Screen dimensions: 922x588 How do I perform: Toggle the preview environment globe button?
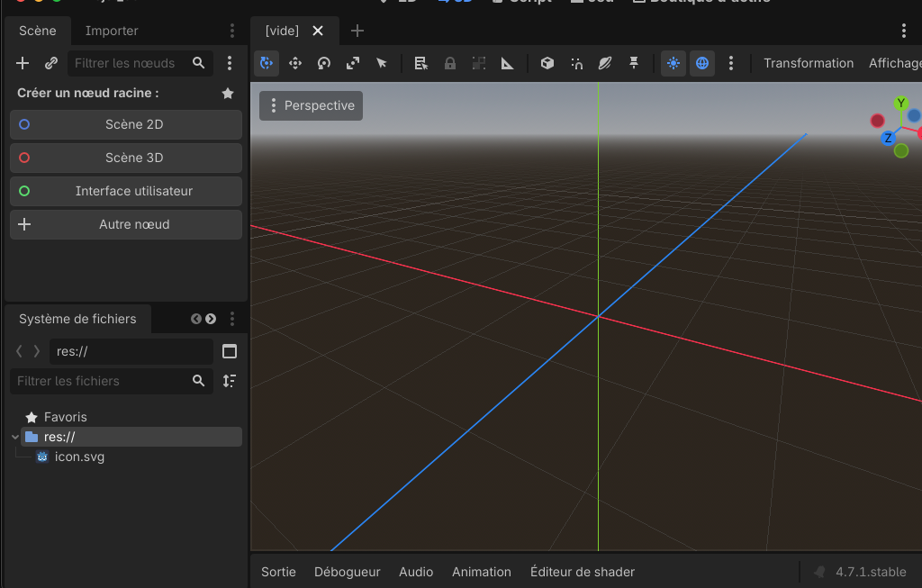point(702,63)
